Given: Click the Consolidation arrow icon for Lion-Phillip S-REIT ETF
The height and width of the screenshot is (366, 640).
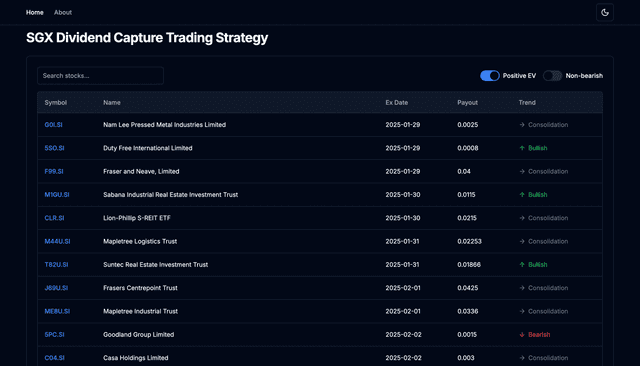Looking at the screenshot, I should 522,218.
